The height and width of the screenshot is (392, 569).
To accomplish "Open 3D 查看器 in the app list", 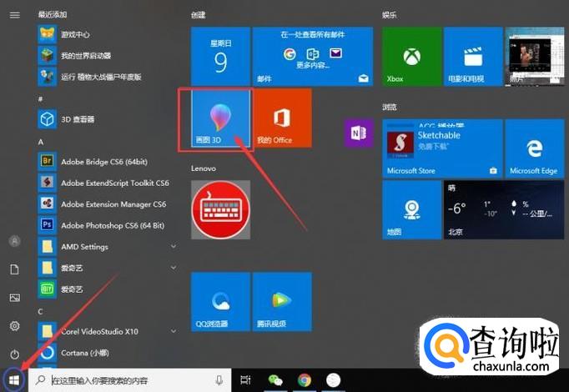I will click(x=108, y=119).
